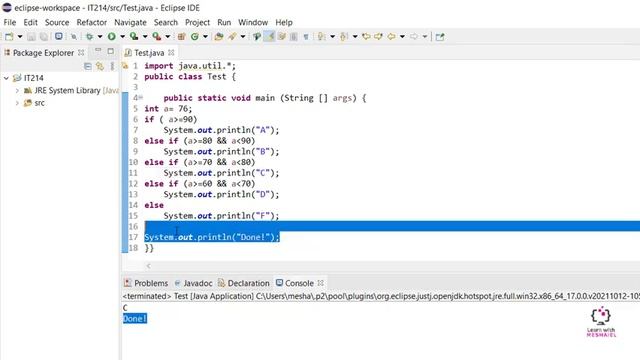Open the Source menu
The image size is (640, 360).
pos(57,22)
